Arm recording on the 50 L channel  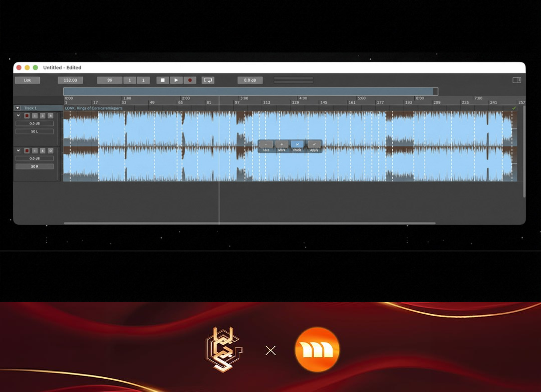coord(27,116)
